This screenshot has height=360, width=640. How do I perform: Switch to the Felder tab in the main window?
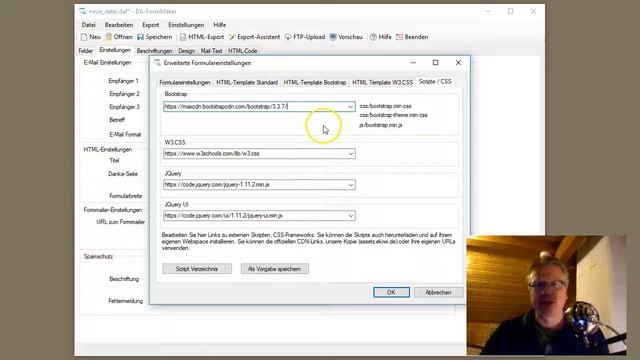click(x=86, y=51)
